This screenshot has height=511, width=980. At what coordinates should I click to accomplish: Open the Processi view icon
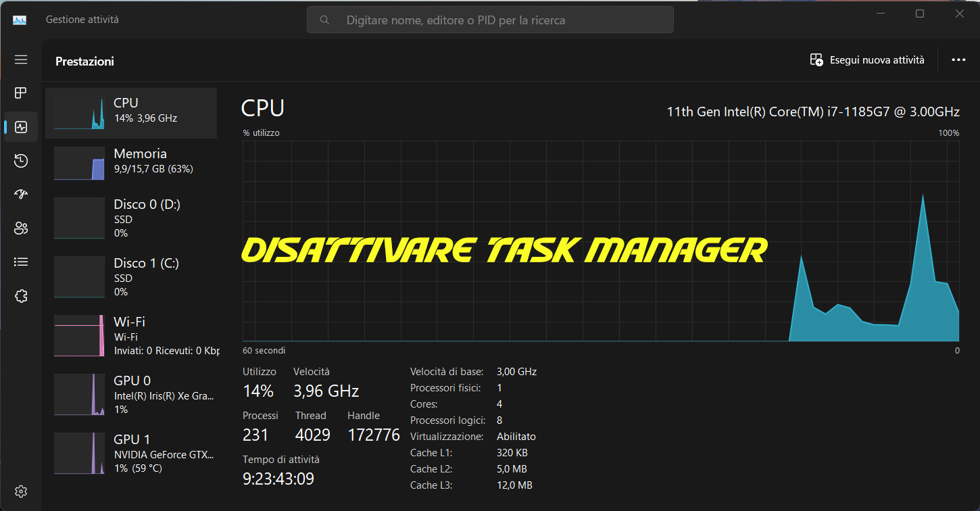tap(20, 93)
